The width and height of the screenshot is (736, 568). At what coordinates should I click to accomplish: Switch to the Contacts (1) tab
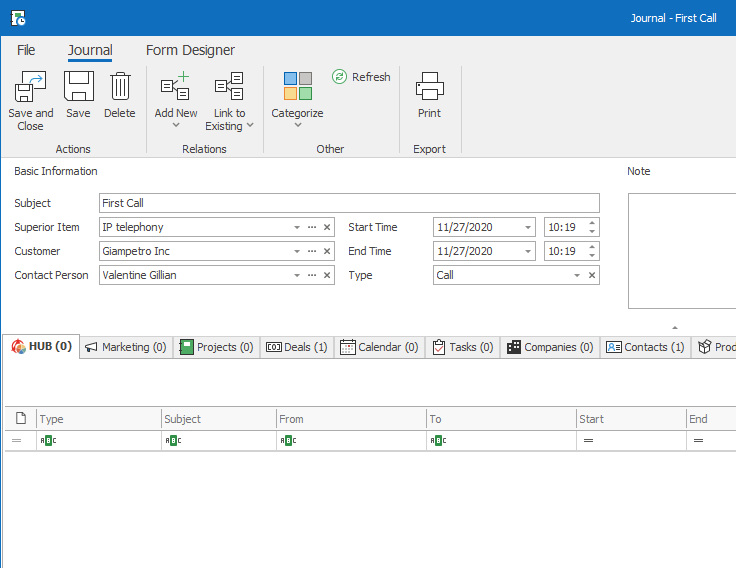pos(645,347)
